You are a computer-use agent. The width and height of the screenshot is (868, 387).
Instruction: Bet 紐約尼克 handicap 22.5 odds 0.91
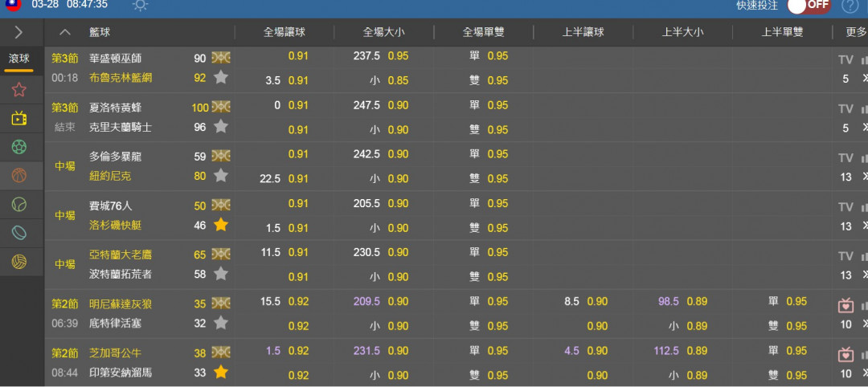[x=298, y=178]
